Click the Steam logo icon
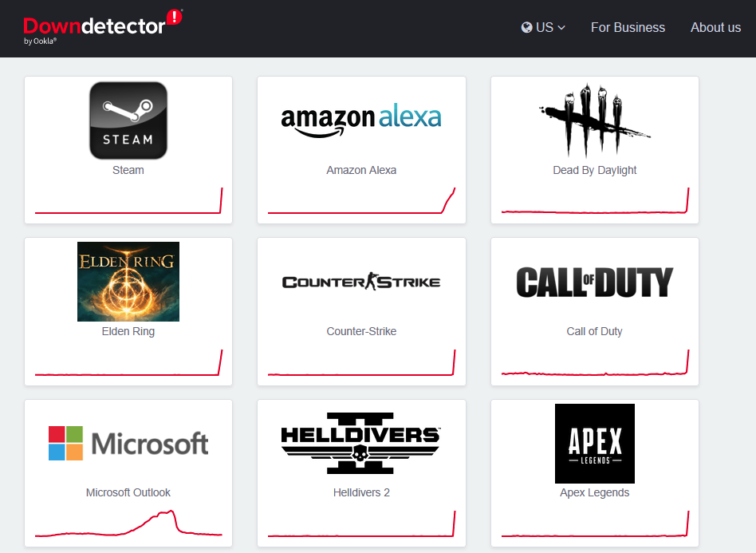 (128, 120)
